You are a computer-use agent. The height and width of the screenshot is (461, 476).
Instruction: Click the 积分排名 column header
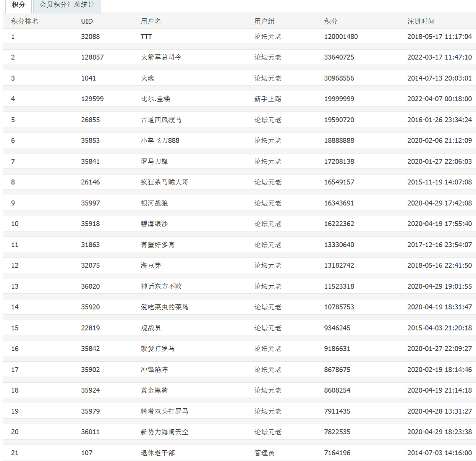point(25,21)
